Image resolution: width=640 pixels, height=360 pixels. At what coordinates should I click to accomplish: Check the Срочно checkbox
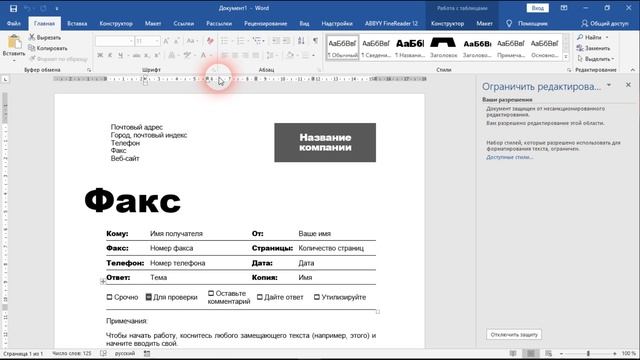[x=109, y=297]
